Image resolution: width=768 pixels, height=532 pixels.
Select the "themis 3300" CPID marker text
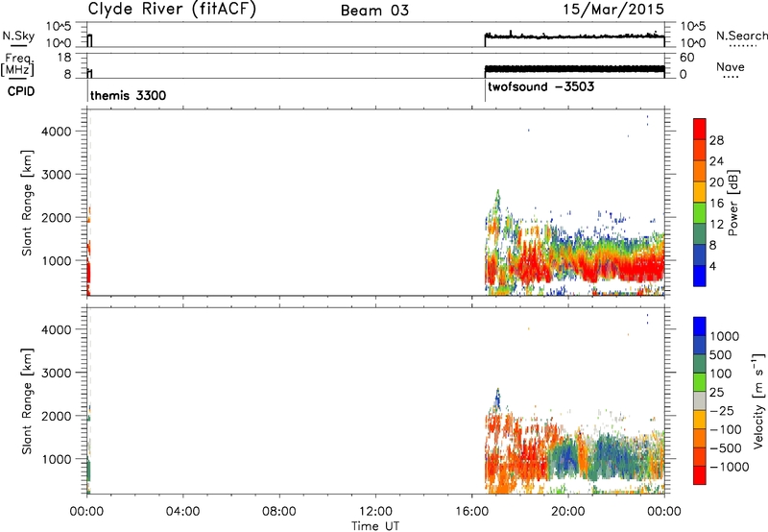tap(128, 95)
